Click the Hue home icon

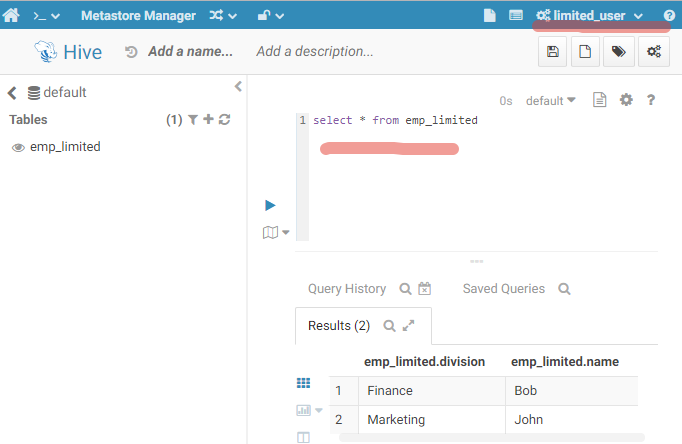[x=12, y=16]
